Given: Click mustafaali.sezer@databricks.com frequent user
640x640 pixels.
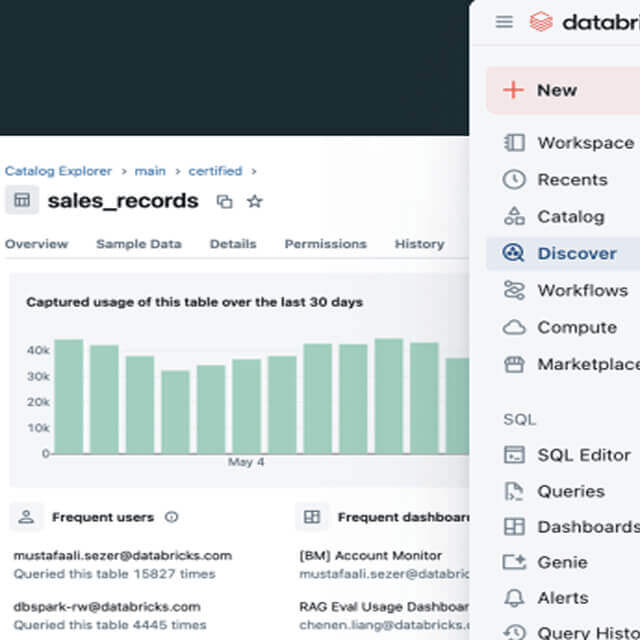Looking at the screenshot, I should point(122,556).
